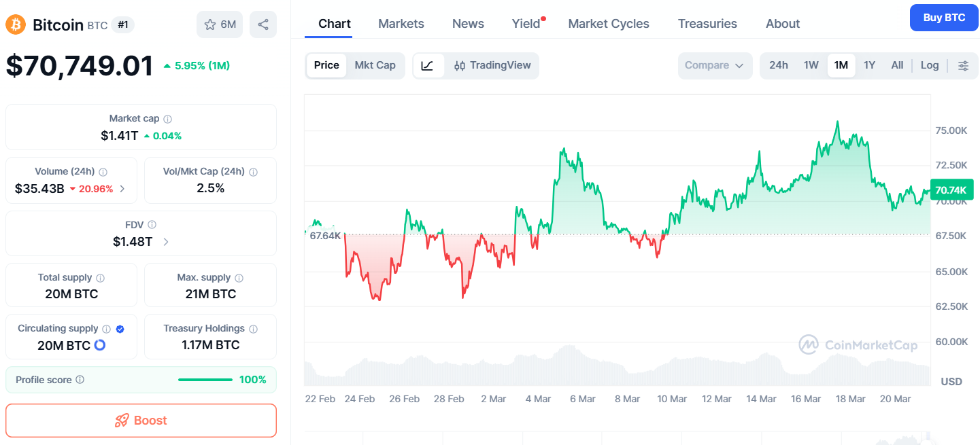
Task: Click info icon beside Treasury Holdings
Action: [x=254, y=329]
